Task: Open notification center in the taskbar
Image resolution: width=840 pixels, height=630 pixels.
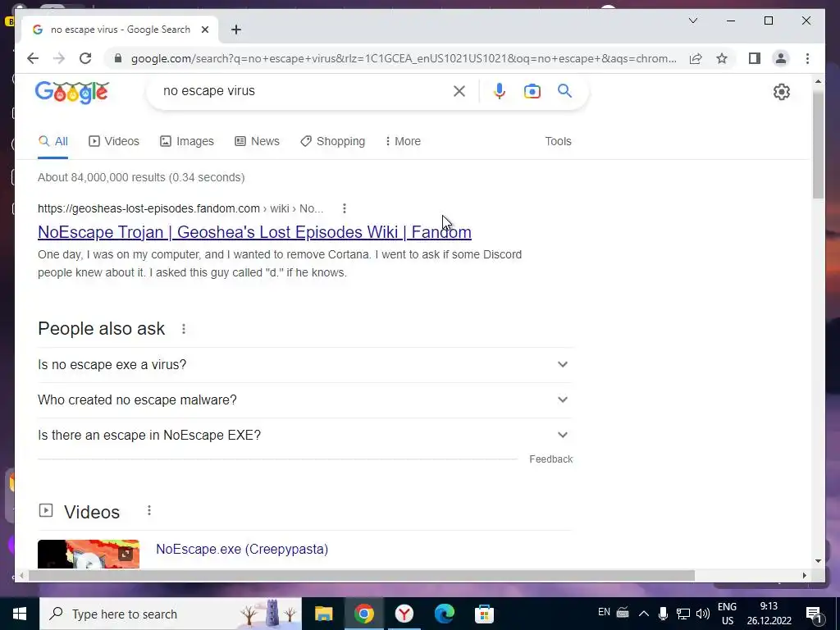Action: (x=815, y=614)
